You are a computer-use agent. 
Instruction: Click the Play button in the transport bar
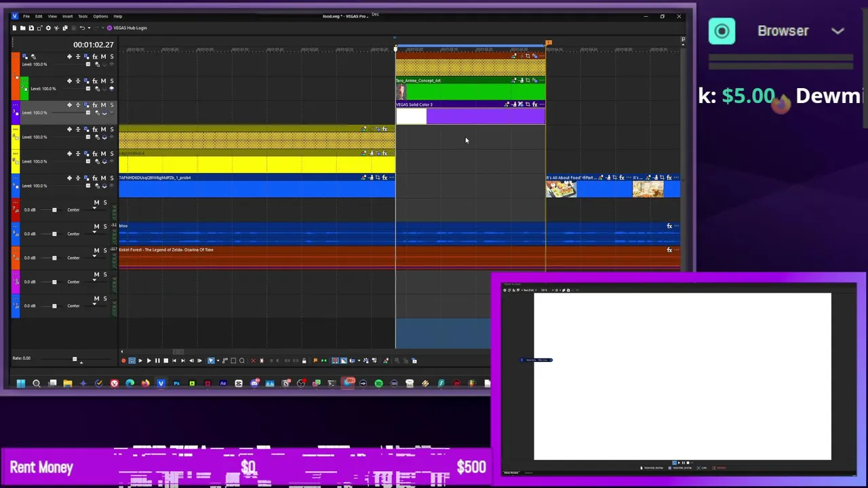click(149, 361)
